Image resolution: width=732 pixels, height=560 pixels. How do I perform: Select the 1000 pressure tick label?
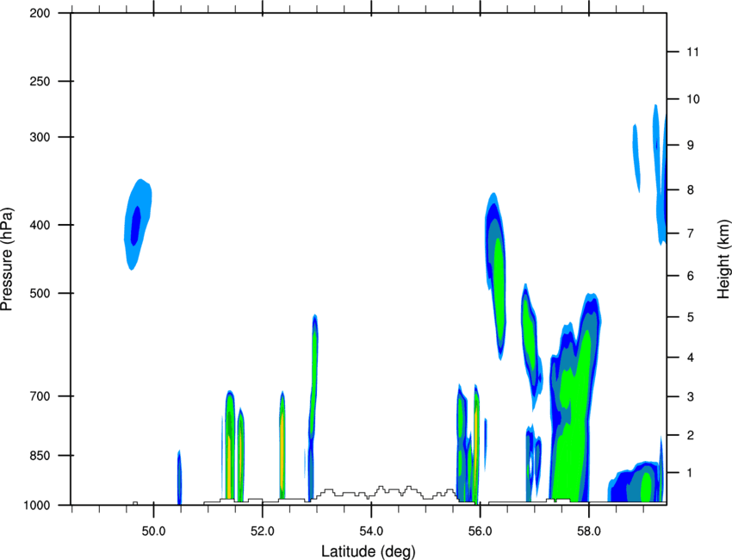tap(37, 505)
